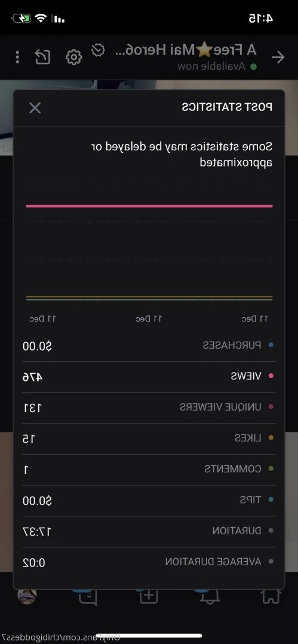The height and width of the screenshot is (644, 298).
Task: Go back using the header arrow
Action: tap(278, 57)
